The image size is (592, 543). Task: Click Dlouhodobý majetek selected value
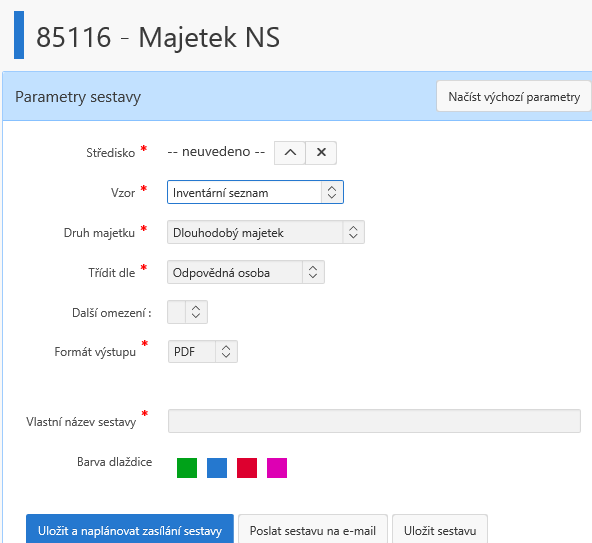[228, 233]
